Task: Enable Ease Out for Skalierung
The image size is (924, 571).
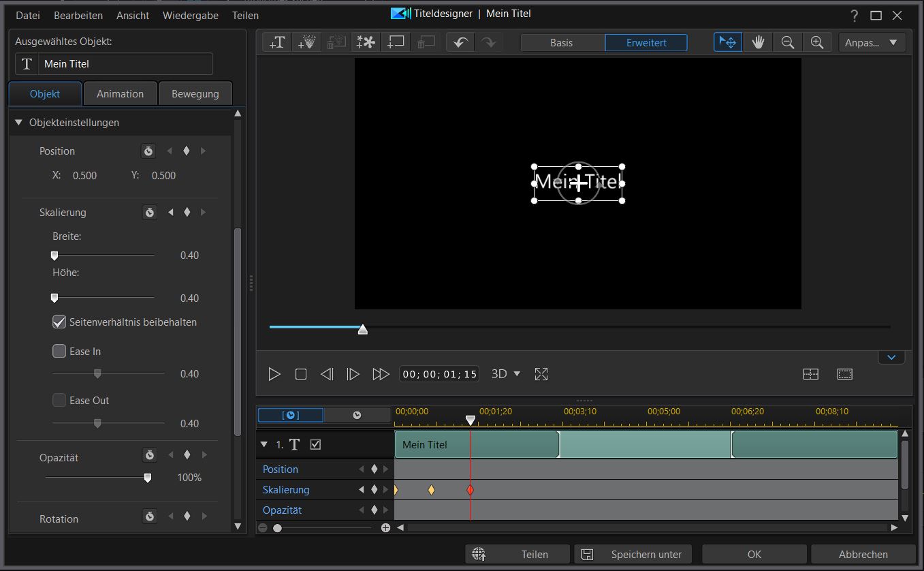Action: [x=59, y=400]
